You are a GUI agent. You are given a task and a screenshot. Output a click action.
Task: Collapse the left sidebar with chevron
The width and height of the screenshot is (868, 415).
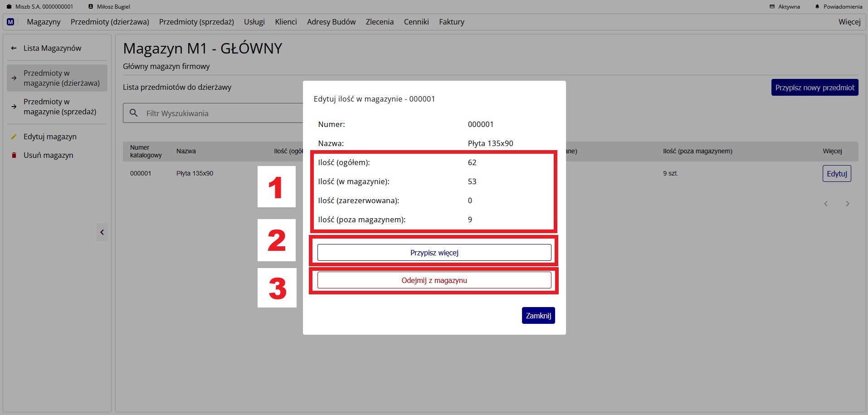coord(102,232)
